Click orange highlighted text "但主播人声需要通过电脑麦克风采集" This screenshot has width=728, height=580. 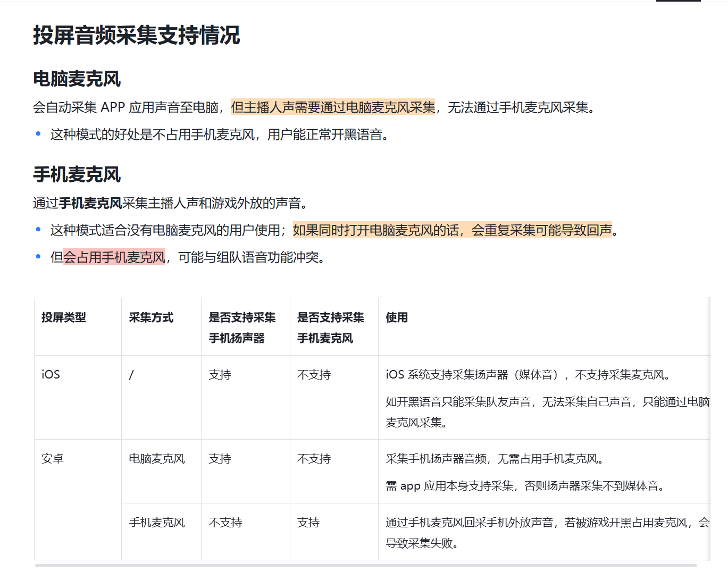333,107
